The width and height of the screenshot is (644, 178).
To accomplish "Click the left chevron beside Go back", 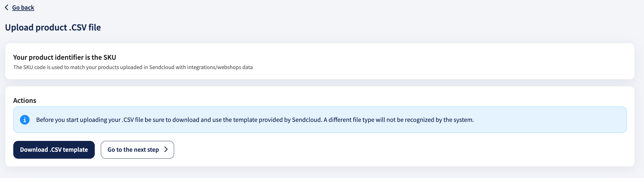I will [7, 8].
